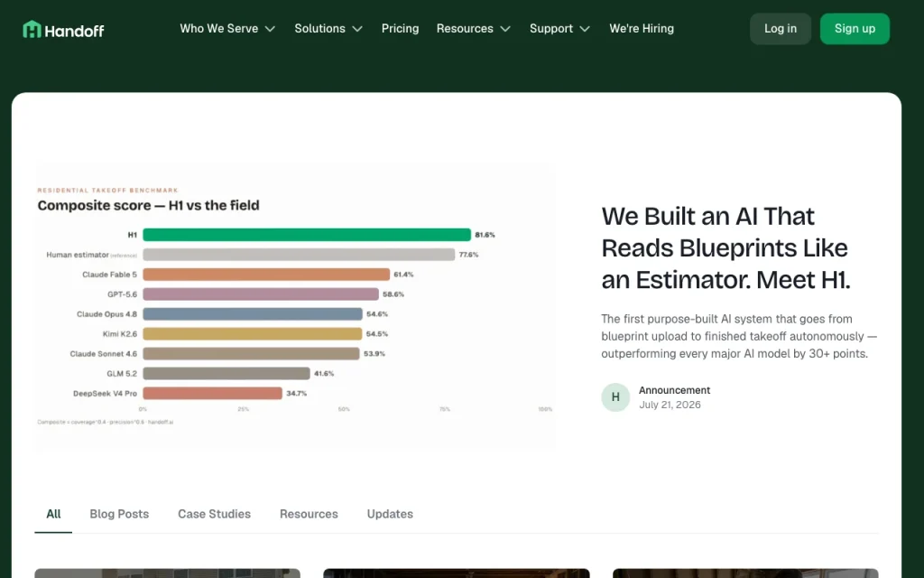Screen dimensions: 924x578
Task: Click the H author avatar
Action: 615,397
